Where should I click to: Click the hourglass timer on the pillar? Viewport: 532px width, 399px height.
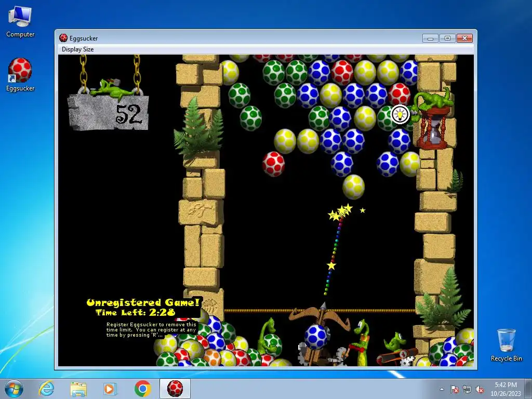coord(435,128)
